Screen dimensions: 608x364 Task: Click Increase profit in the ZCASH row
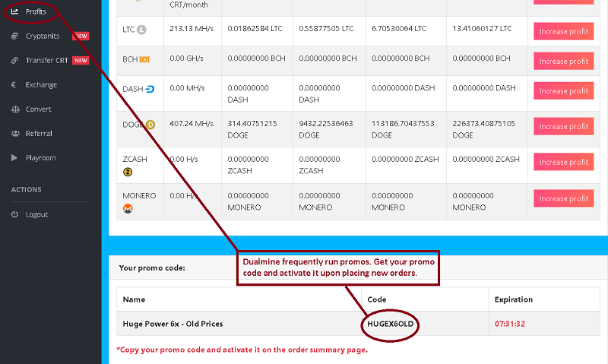[x=563, y=163]
